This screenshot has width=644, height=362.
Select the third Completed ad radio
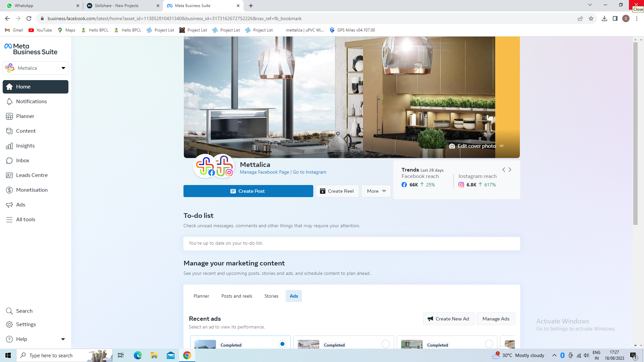[x=489, y=344]
